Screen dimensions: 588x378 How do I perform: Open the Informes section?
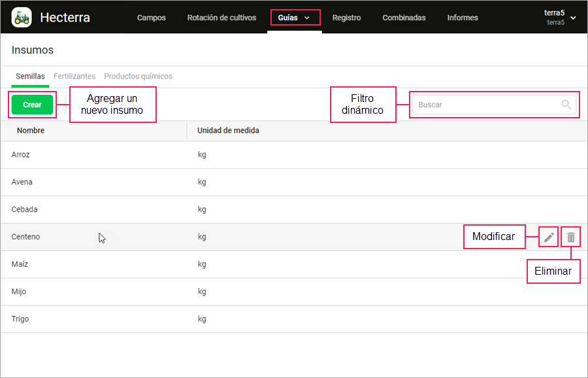(x=463, y=18)
